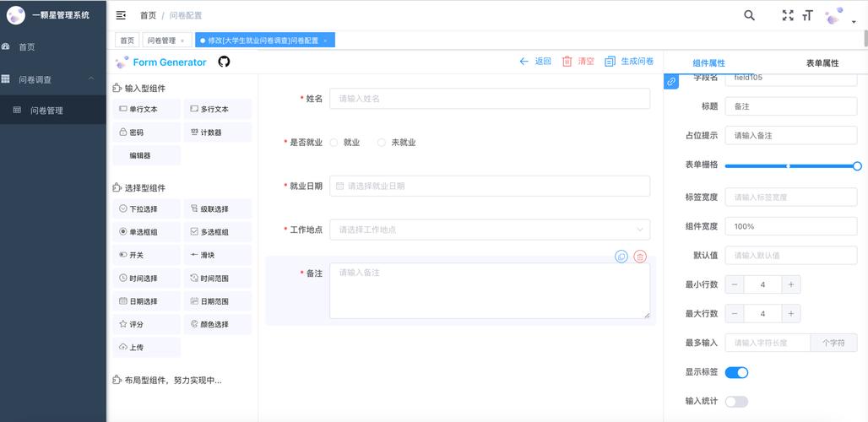
Task: Click the Form Generator logo
Action: coord(161,62)
